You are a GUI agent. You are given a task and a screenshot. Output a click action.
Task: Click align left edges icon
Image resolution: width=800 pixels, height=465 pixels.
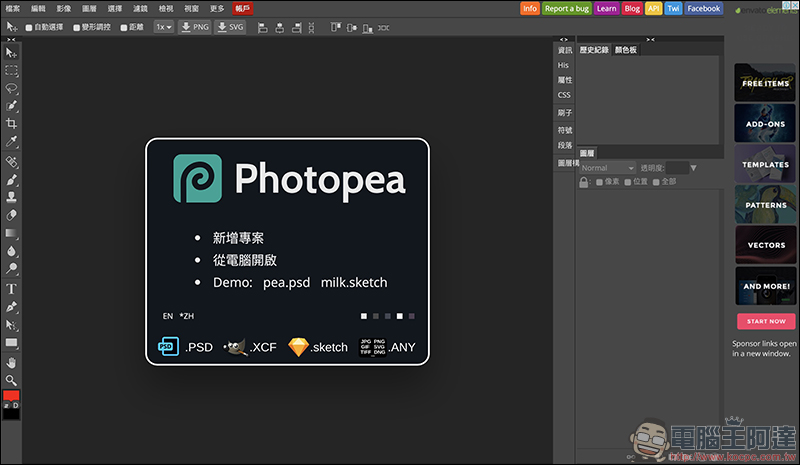tap(262, 28)
